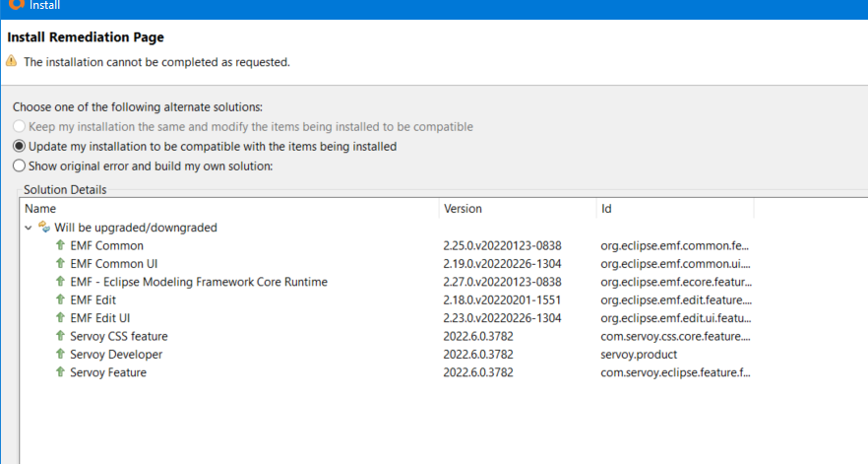Collapse the 'Will be upgraded/downgraded' tree node
The height and width of the screenshot is (464, 868).
click(29, 228)
